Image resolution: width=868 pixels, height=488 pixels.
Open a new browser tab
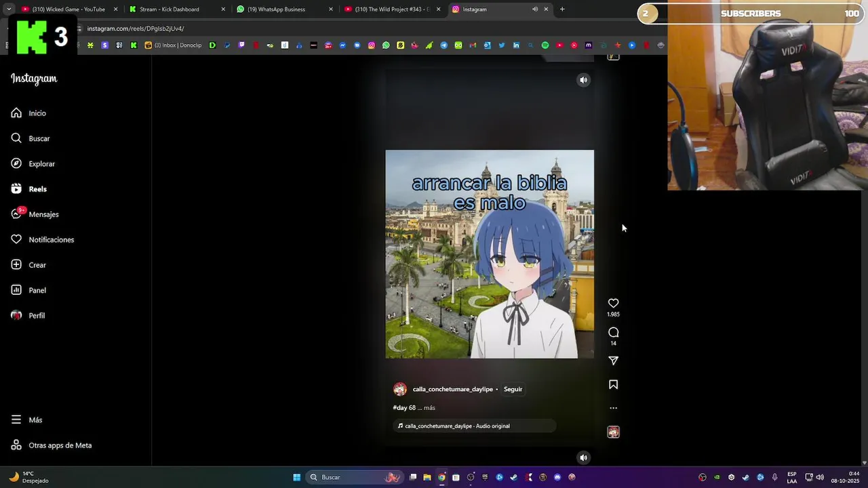[x=562, y=9]
